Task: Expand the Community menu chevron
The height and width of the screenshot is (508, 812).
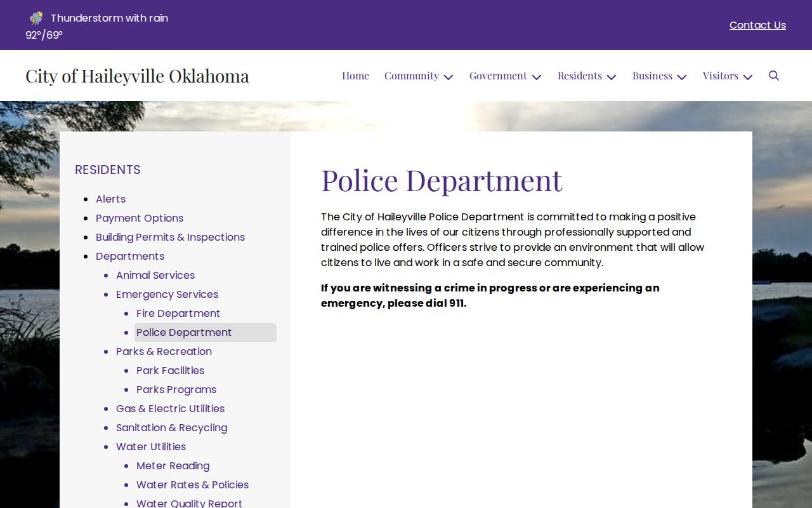Action: [449, 77]
